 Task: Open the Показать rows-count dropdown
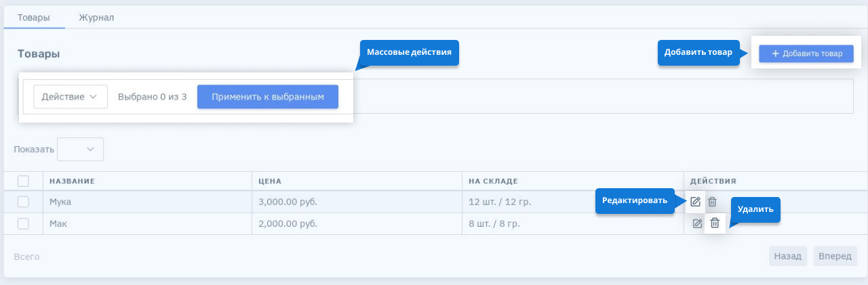[80, 150]
